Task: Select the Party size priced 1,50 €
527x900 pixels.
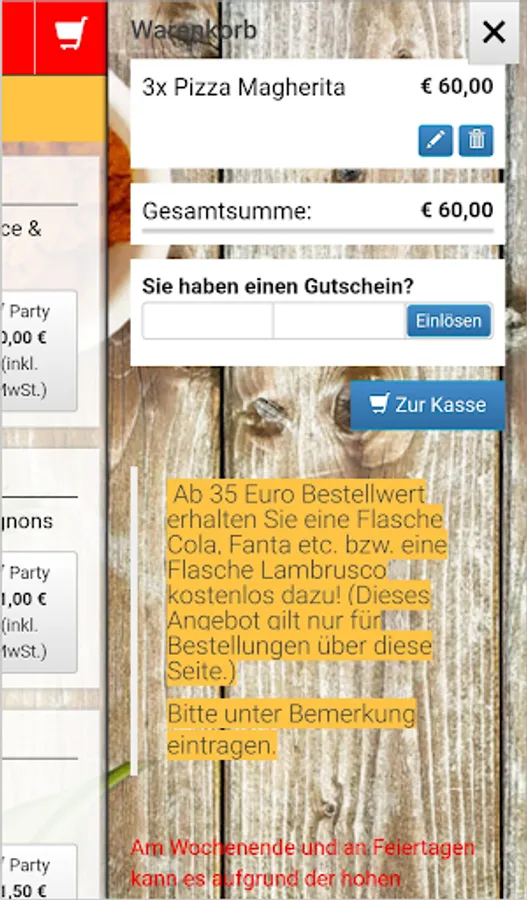Action: coord(39,872)
